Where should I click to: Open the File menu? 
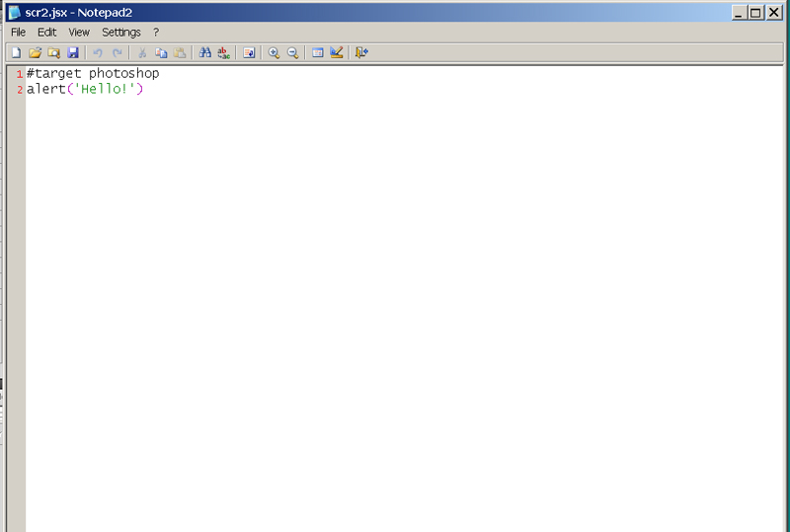click(18, 33)
